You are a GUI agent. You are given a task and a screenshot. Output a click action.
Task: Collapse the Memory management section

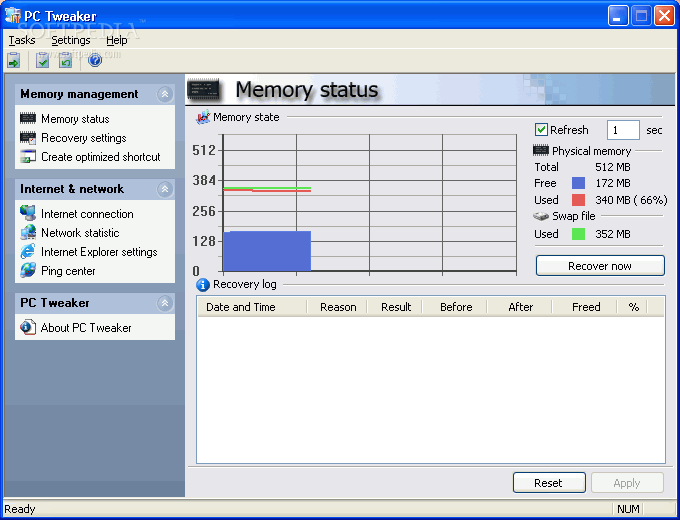[x=164, y=94]
